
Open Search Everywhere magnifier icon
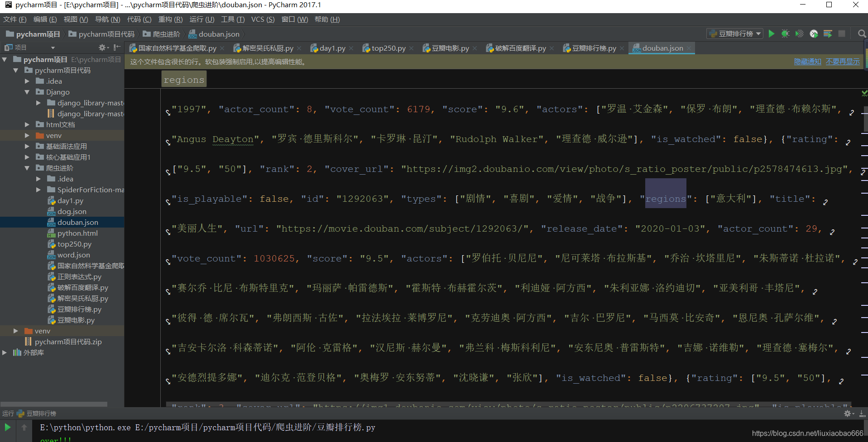[x=862, y=33]
